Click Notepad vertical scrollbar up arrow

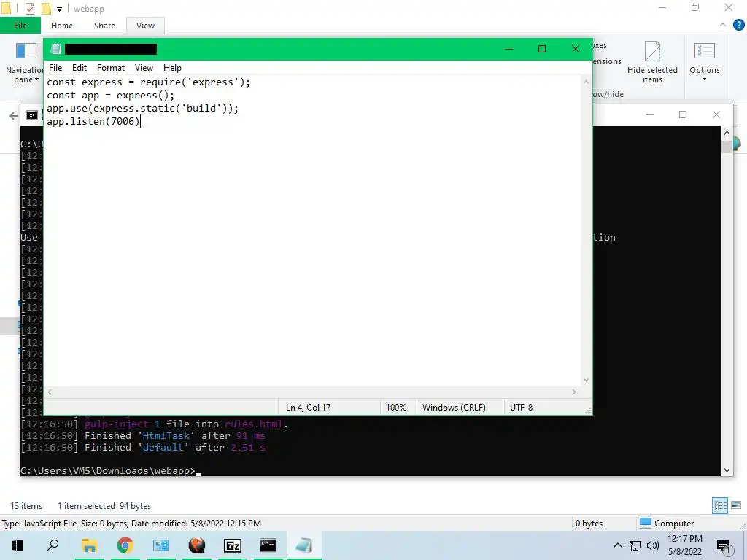[x=586, y=82]
